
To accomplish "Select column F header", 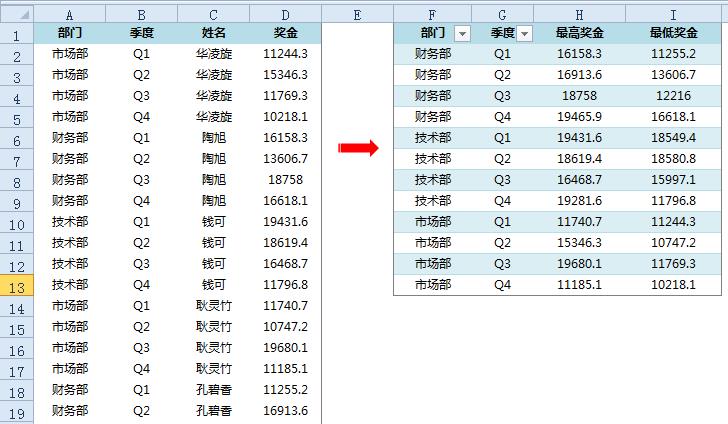I will 432,15.
